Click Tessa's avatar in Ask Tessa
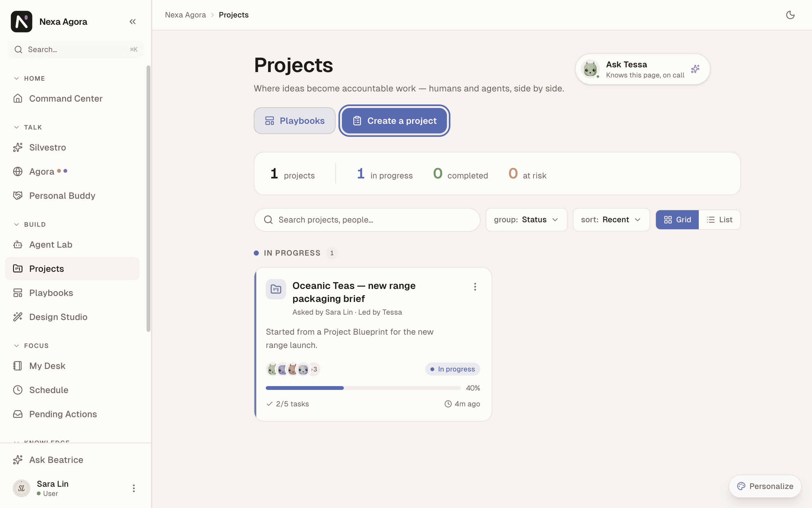Screen dimensions: 812x508 click(x=590, y=69)
